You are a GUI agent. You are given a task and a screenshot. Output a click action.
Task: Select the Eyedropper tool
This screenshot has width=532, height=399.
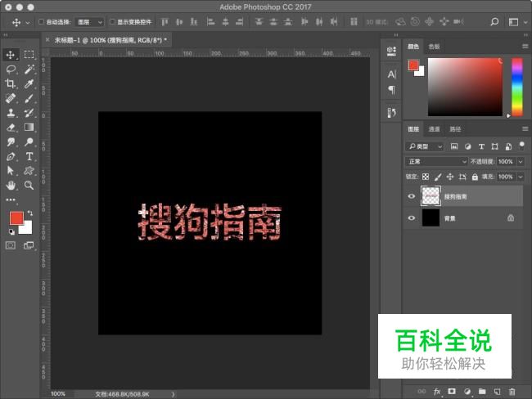29,83
